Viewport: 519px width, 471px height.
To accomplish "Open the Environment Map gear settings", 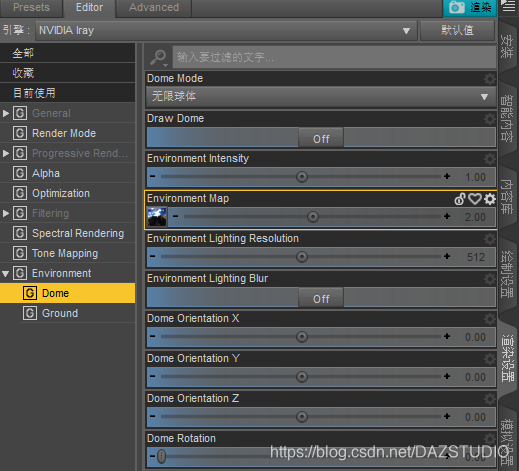I will coord(490,199).
